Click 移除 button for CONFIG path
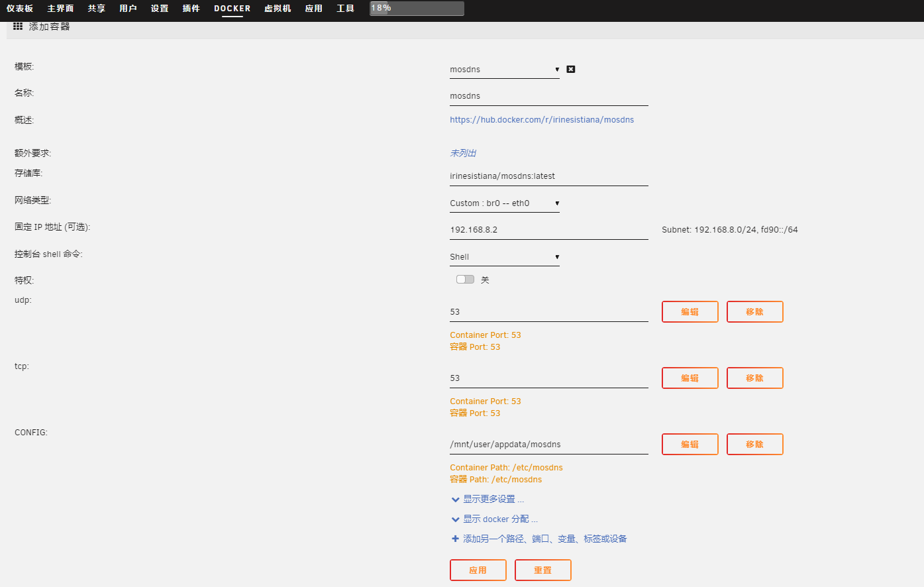This screenshot has width=924, height=587. click(754, 444)
